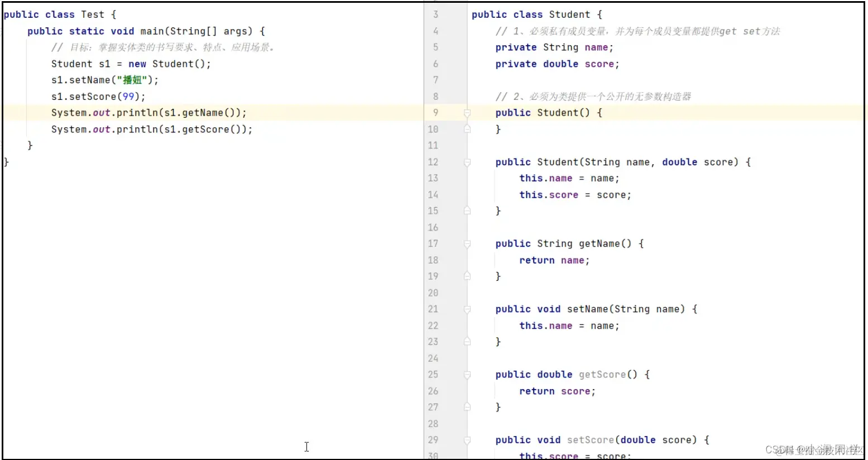Place cursor in 'public class Test {' line
The width and height of the screenshot is (868, 460).
pyautogui.click(x=60, y=15)
